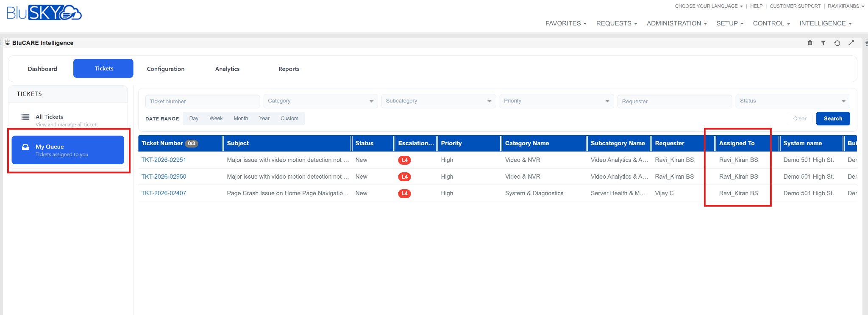The image size is (868, 315).
Task: Sort by the Priority column header
Action: pos(451,143)
